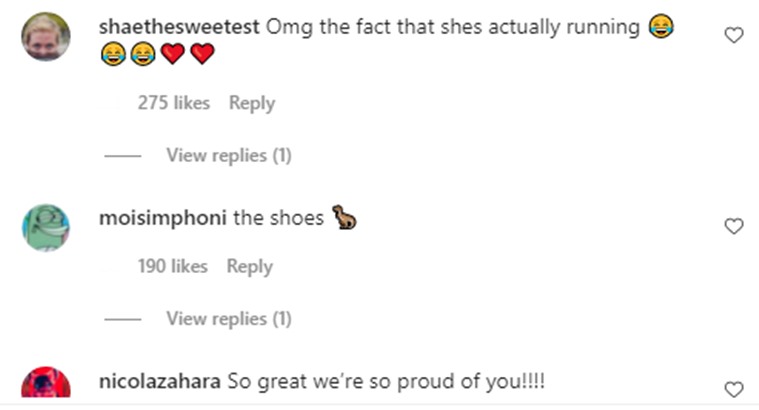Open shaethesweetest's profile picture

[x=46, y=37]
